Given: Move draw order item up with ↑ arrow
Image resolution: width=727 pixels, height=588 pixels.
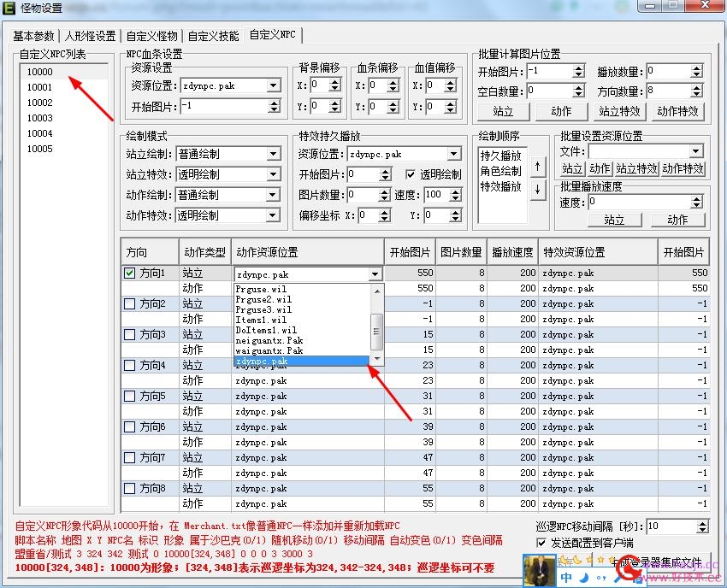Looking at the screenshot, I should 537,167.
